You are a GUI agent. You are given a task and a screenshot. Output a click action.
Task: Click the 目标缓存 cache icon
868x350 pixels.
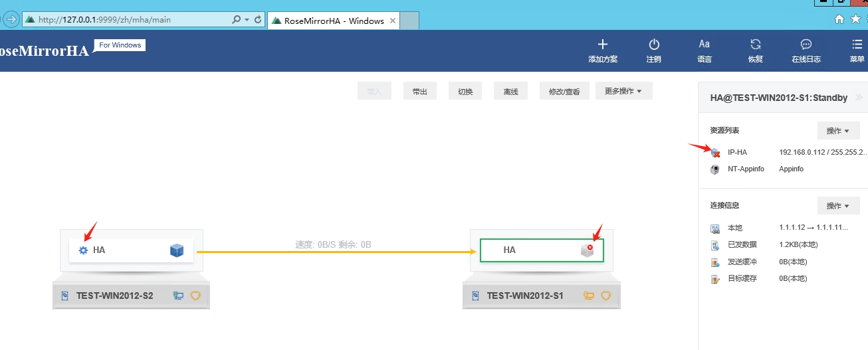click(715, 280)
